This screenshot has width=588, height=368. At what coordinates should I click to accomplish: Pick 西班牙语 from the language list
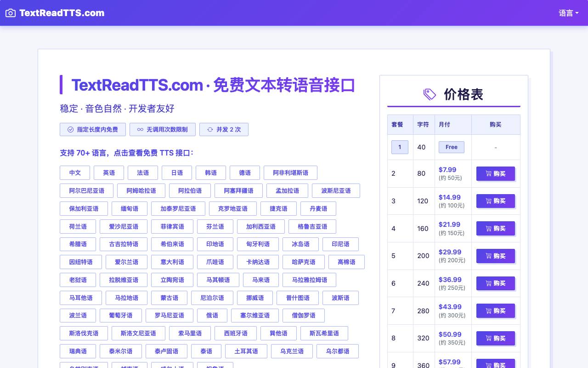coord(236,333)
